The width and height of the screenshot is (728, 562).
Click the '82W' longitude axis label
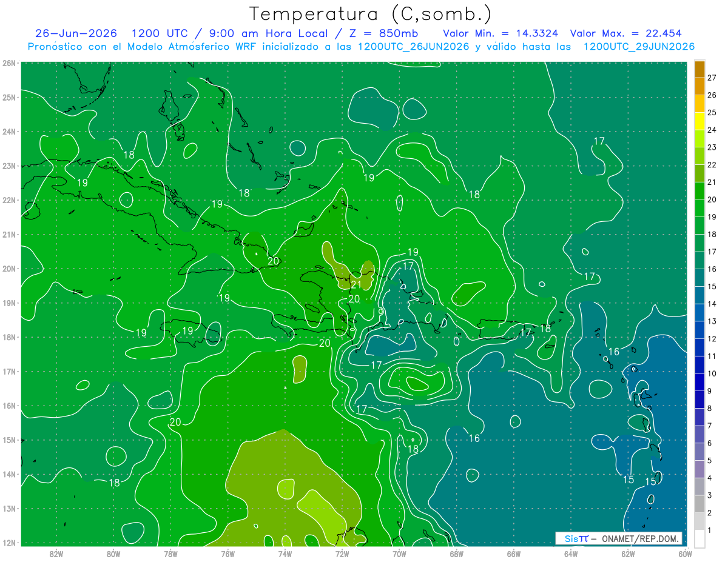pos(56,554)
